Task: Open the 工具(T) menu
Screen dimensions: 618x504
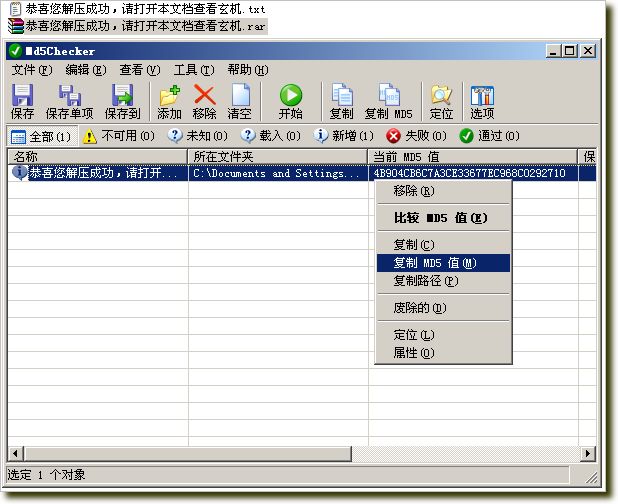Action: (x=194, y=70)
